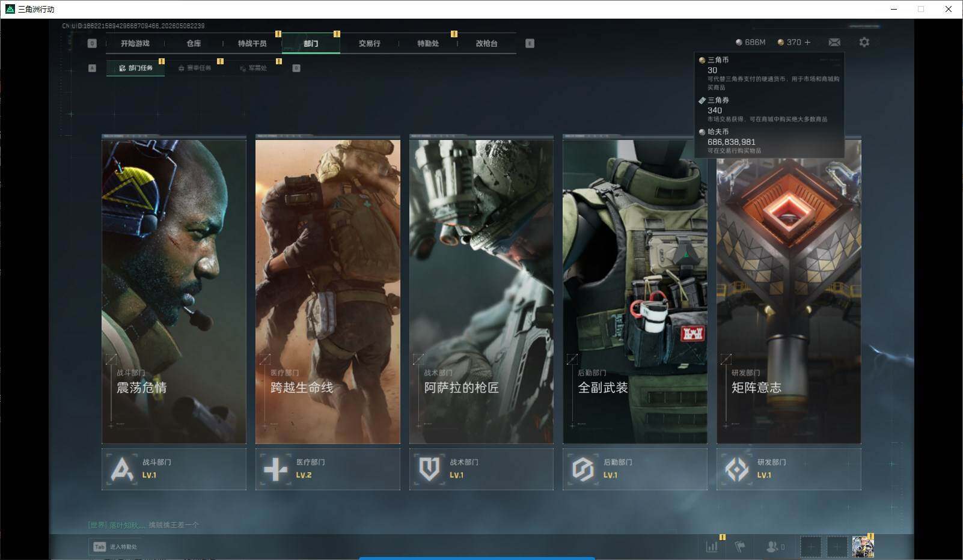This screenshot has width=963, height=560.
Task: Click the 三角券 ticket icon in tooltip
Action: point(702,100)
